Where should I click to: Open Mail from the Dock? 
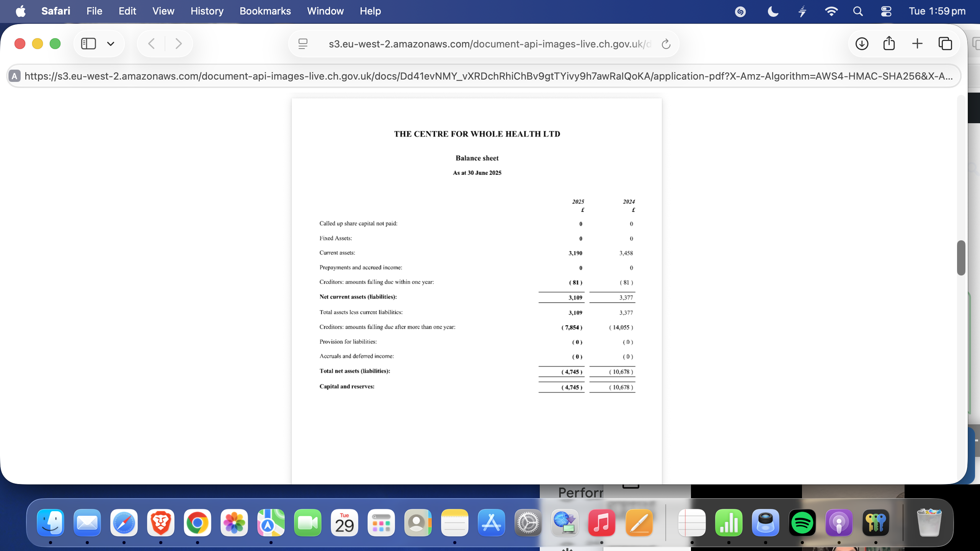click(x=87, y=523)
